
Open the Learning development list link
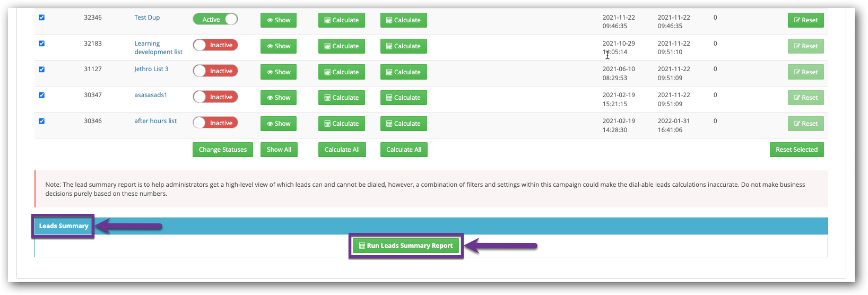tap(158, 48)
